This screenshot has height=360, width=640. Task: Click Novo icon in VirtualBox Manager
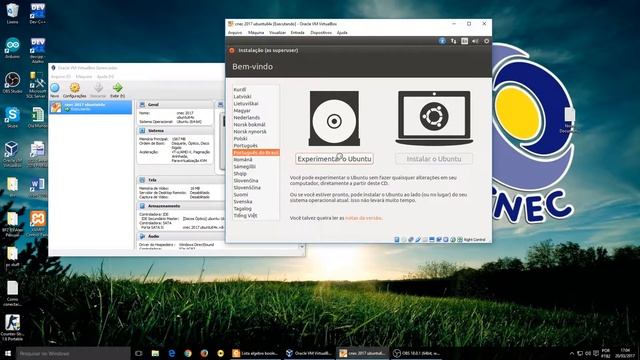(55, 90)
